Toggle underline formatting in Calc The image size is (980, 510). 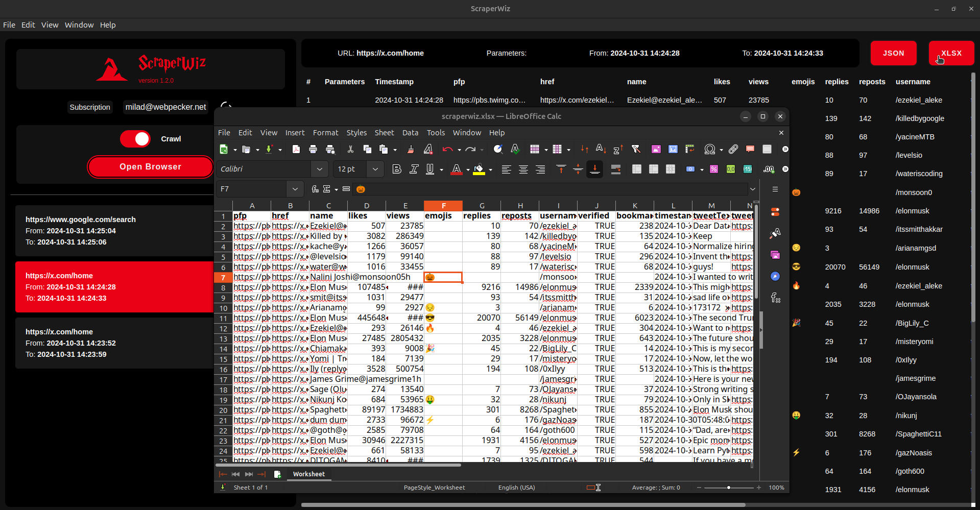431,169
